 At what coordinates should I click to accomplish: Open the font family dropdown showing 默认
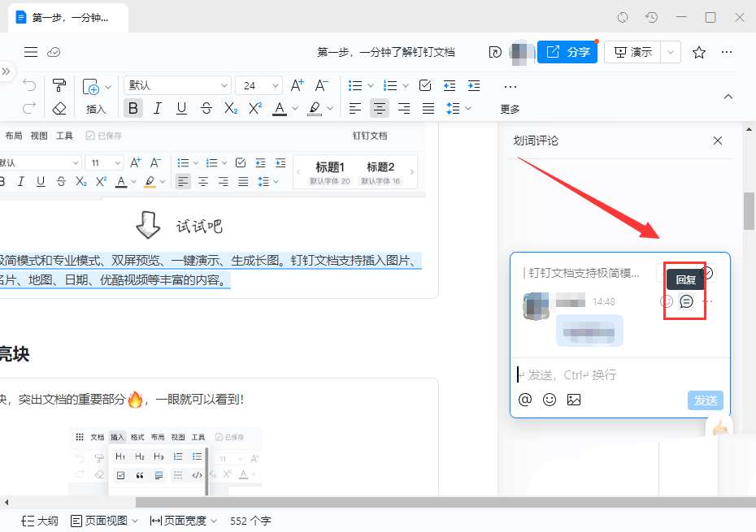177,86
